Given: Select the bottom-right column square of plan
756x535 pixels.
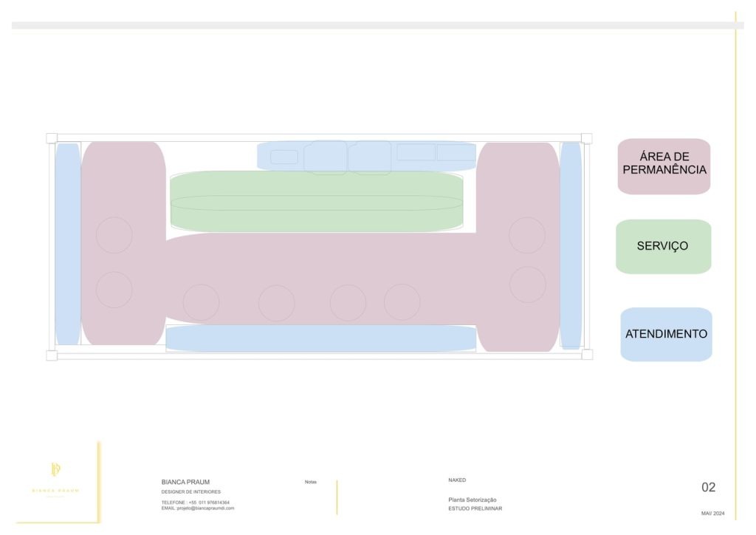Looking at the screenshot, I should point(586,355).
